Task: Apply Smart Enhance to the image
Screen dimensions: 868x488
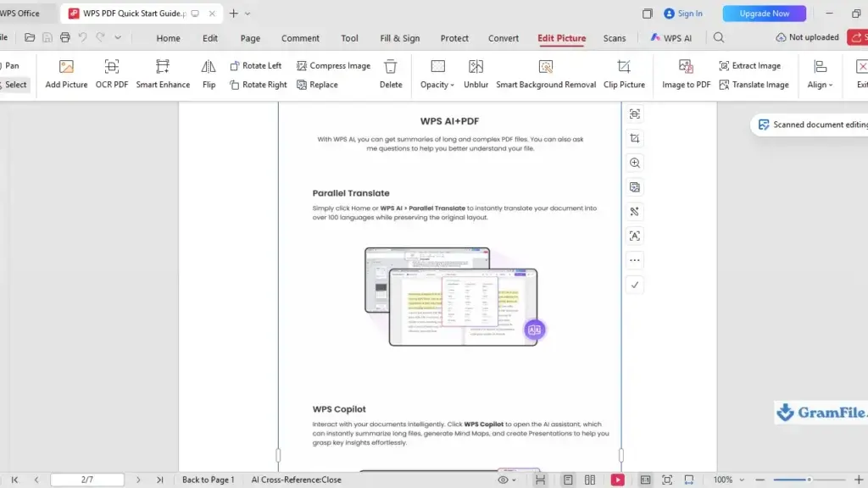Action: (x=163, y=75)
